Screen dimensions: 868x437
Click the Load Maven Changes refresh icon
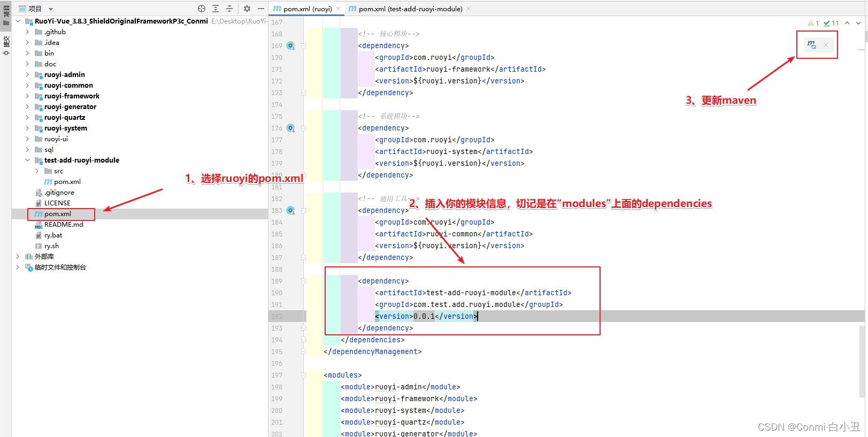pyautogui.click(x=811, y=45)
